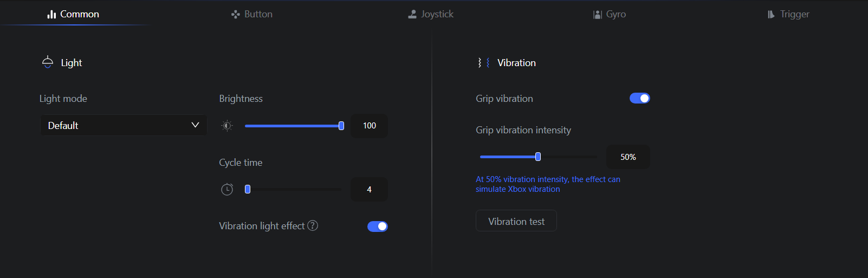Click the Brightness value field showing 100
This screenshot has height=278, width=868.
coord(369,126)
